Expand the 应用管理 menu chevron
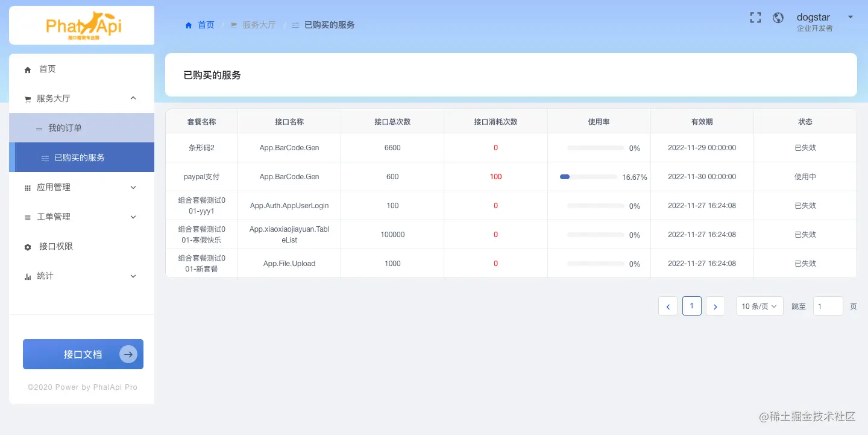This screenshot has height=435, width=868. [x=133, y=188]
